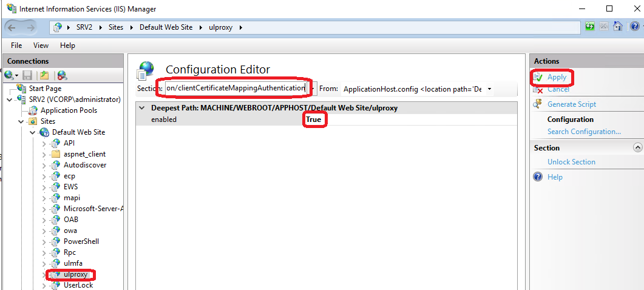
Task: Select the owa application node
Action: pyautogui.click(x=70, y=231)
